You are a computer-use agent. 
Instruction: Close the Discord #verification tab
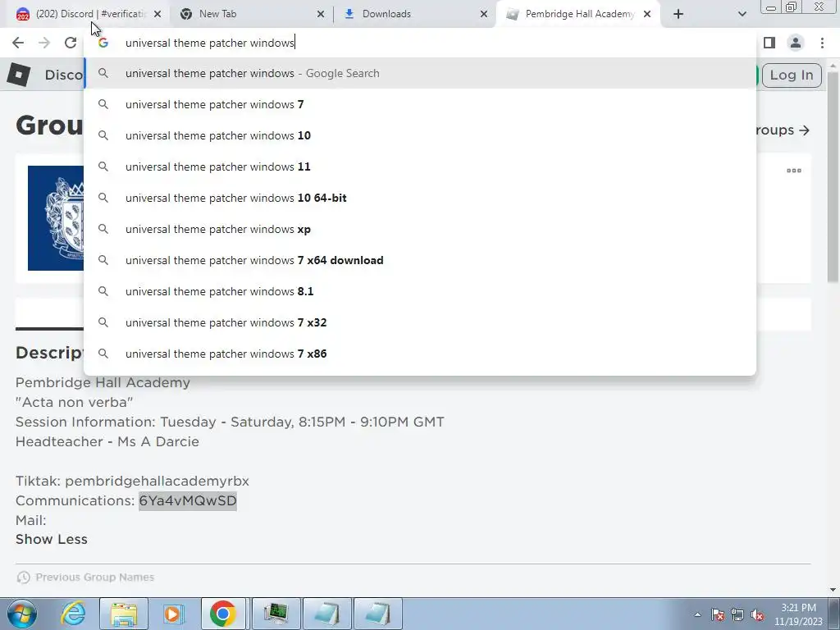[157, 14]
